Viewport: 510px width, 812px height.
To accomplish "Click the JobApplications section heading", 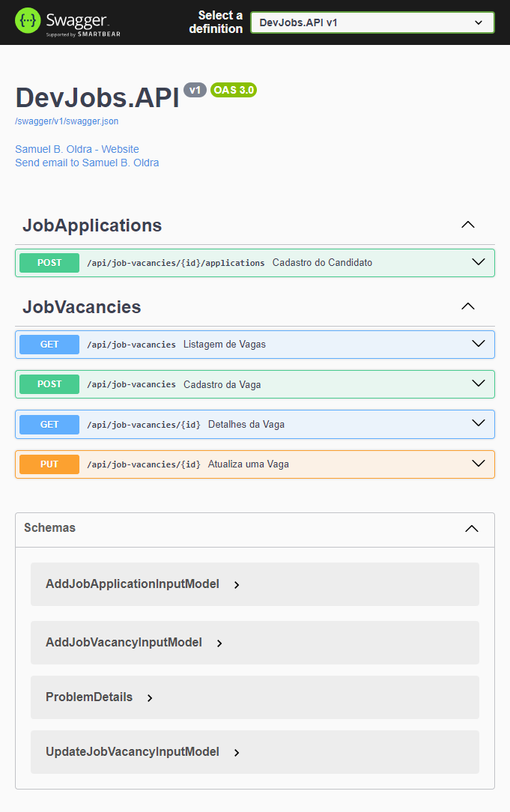I will [x=92, y=225].
